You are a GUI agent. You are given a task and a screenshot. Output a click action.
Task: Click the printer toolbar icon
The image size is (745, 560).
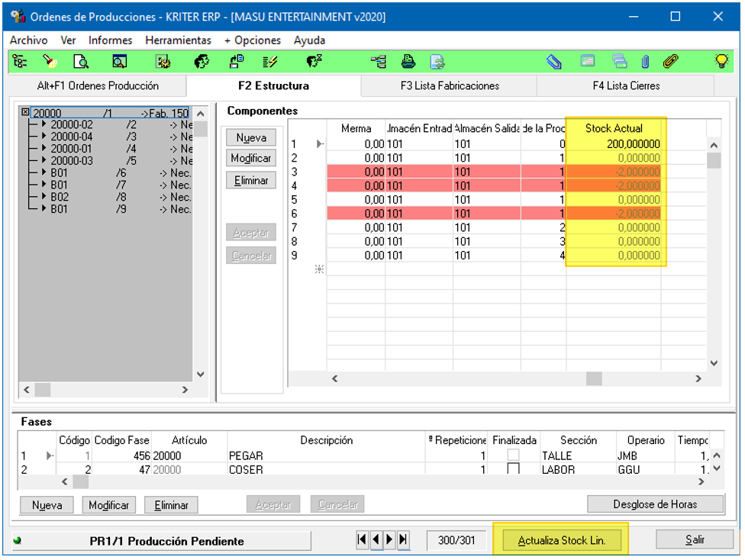408,62
